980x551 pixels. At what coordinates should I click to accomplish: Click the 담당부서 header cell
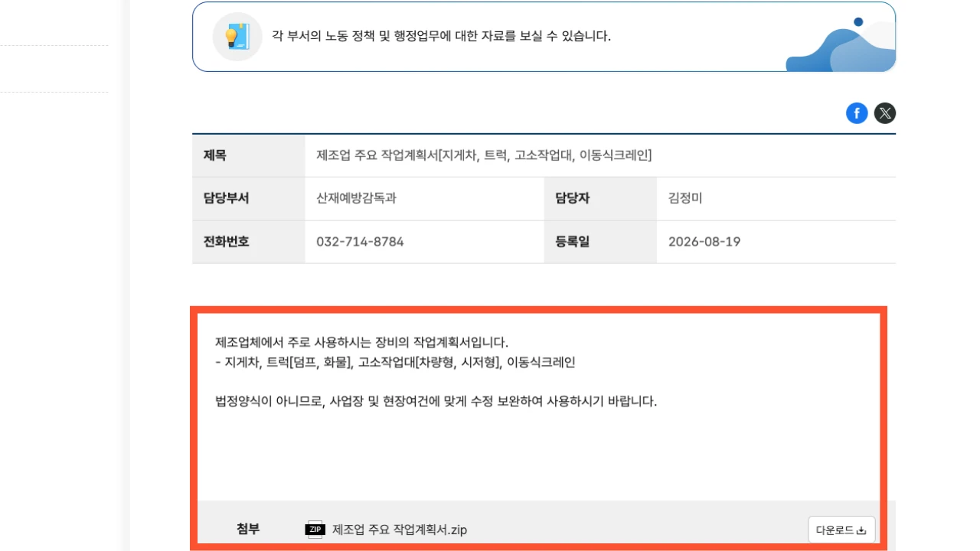[x=249, y=199]
